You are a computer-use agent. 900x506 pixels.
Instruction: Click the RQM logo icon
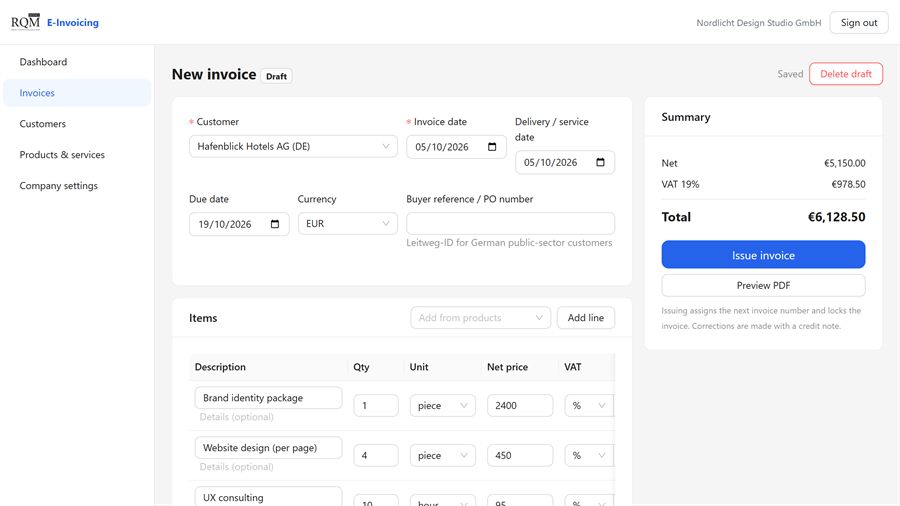click(x=26, y=22)
